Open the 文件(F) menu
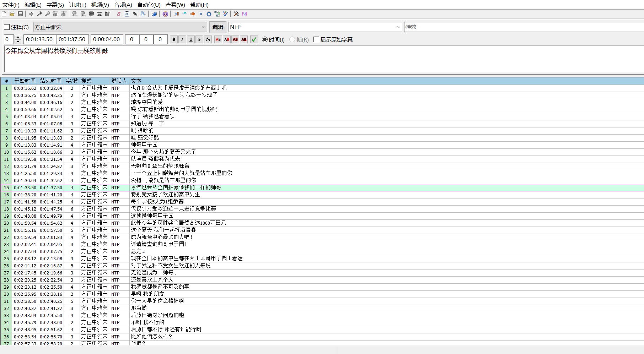 (11, 5)
